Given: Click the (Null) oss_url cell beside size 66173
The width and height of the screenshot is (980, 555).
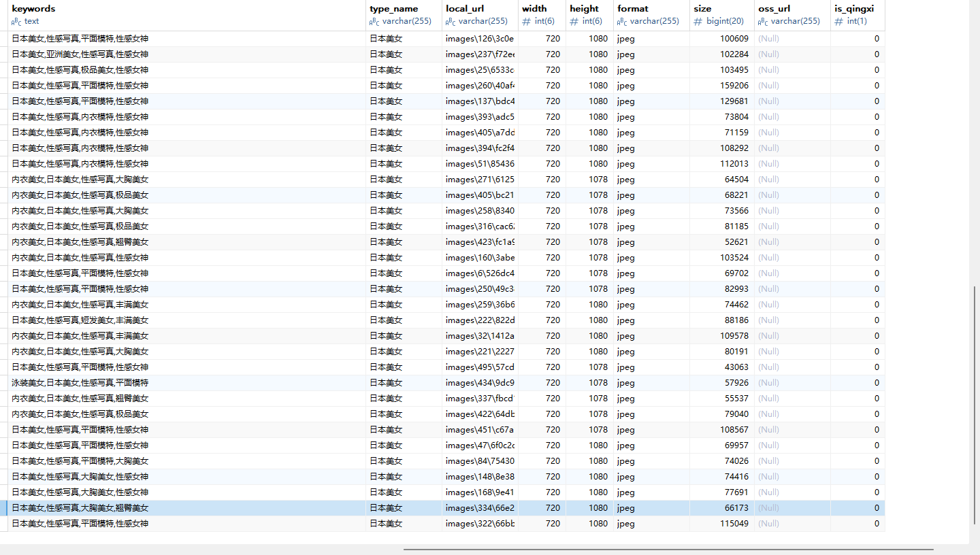Looking at the screenshot, I should point(793,508).
